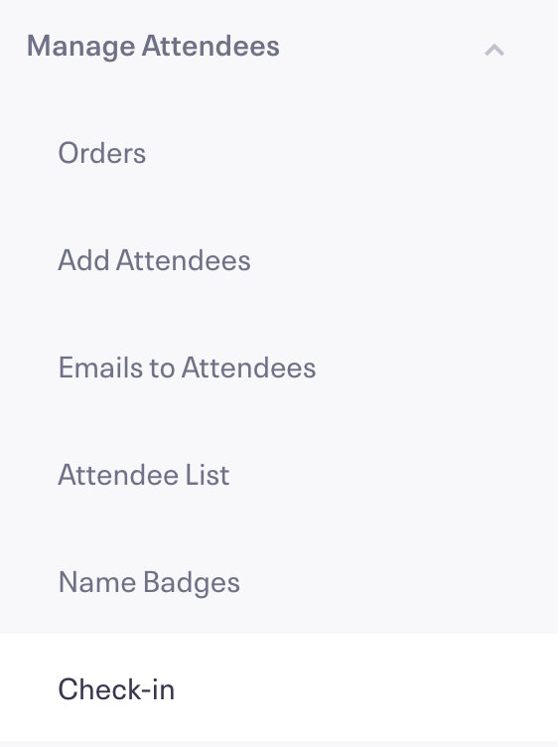The height and width of the screenshot is (747, 560).
Task: Click the Attendee List submenu item
Action: pos(144,475)
